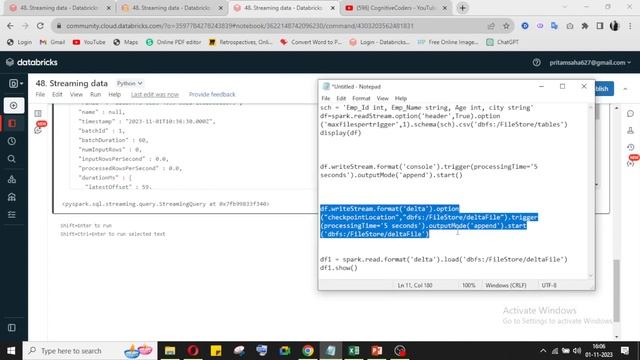Open the workspace switcher icon in sidebar

pyautogui.click(x=16, y=84)
